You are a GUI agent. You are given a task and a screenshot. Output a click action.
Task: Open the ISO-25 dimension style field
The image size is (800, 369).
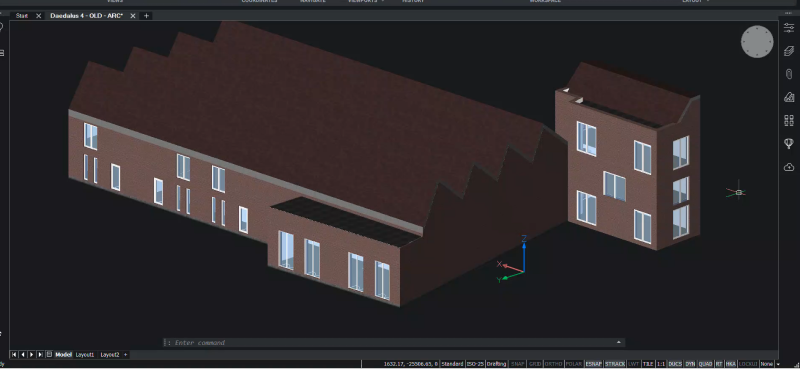tap(475, 364)
